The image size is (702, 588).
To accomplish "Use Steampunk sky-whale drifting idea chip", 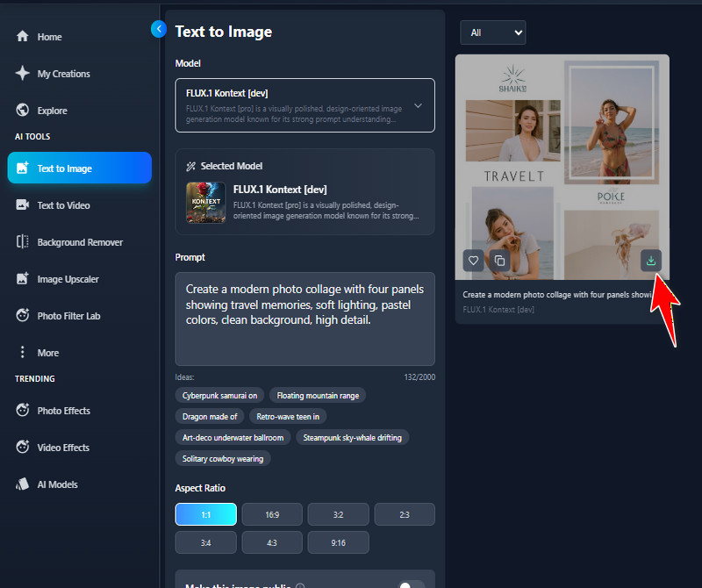I will click(x=352, y=438).
